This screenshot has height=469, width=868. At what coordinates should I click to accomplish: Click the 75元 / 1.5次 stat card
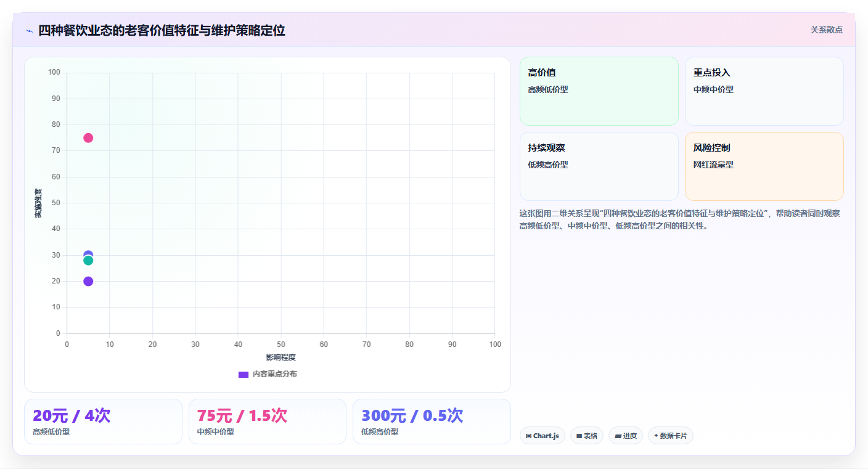point(268,422)
